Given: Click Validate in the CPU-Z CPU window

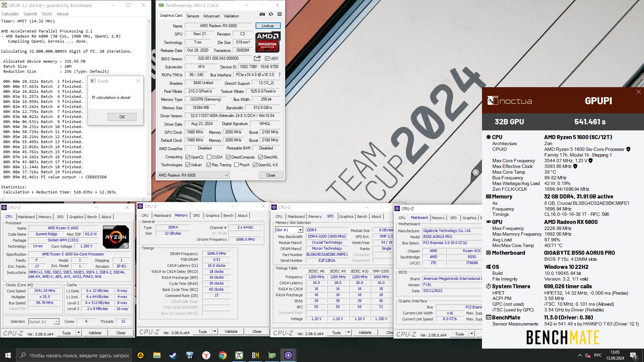Looking at the screenshot, I should [95, 333].
